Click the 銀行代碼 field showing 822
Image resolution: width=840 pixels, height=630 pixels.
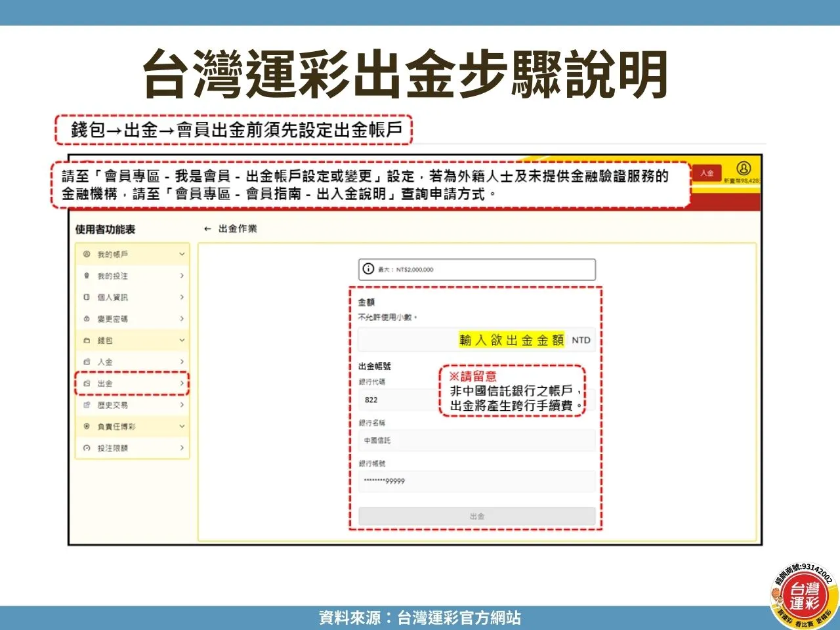pyautogui.click(x=477, y=400)
